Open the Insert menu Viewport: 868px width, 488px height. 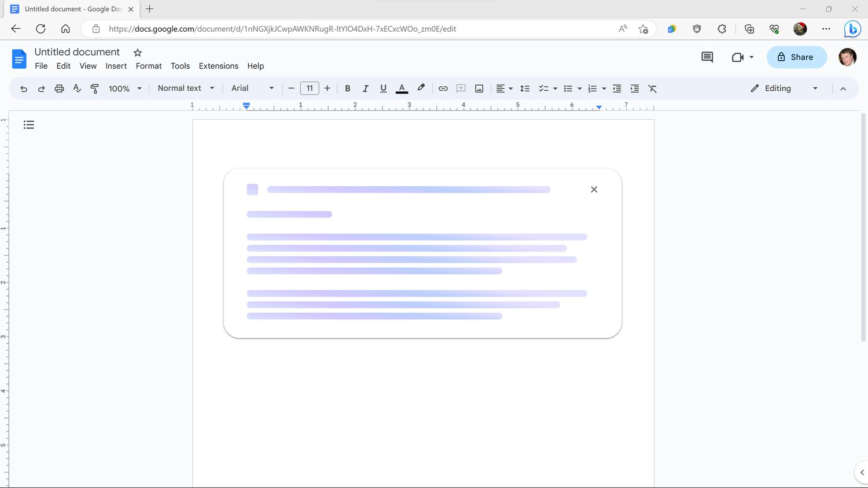coord(116,66)
